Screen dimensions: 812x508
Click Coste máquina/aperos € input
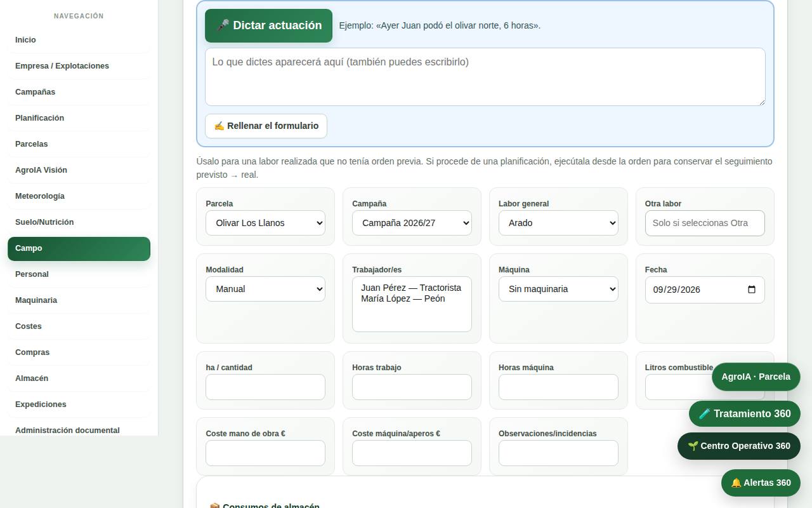click(x=412, y=453)
